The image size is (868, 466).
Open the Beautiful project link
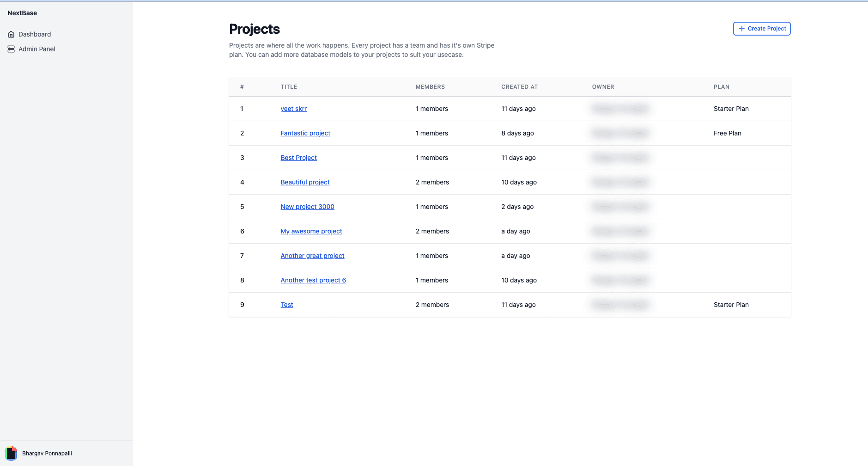point(305,182)
